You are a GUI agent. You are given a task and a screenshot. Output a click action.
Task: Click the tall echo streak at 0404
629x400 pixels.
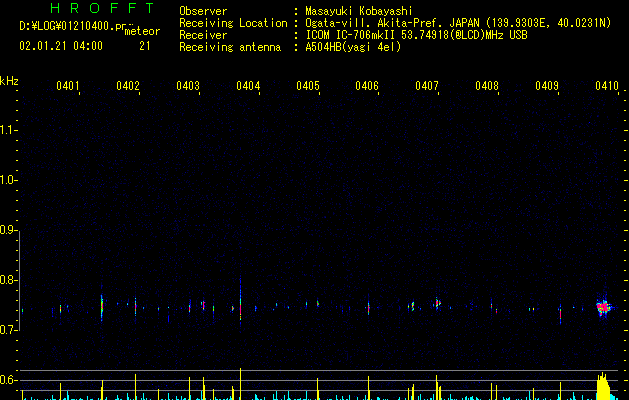click(x=240, y=299)
